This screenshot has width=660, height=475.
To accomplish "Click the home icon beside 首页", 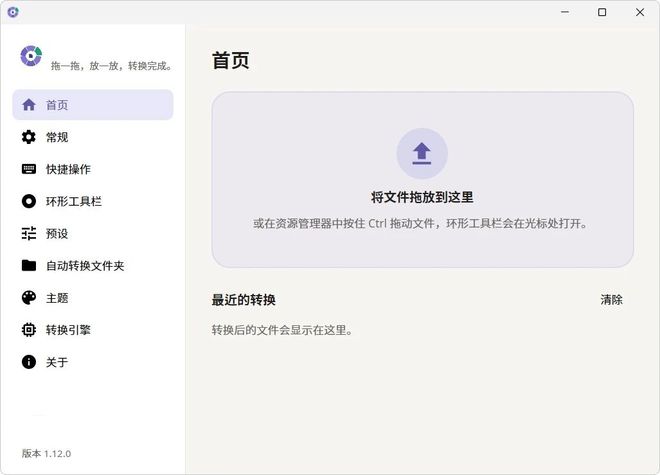I will click(x=29, y=104).
